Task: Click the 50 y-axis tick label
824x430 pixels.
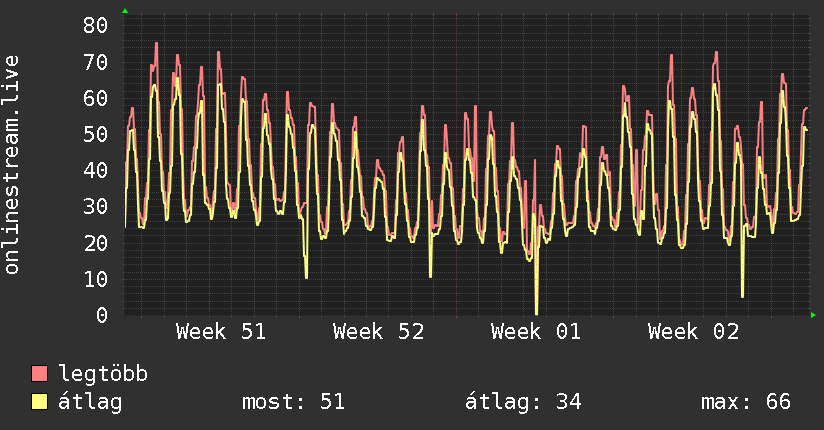Action: point(95,134)
